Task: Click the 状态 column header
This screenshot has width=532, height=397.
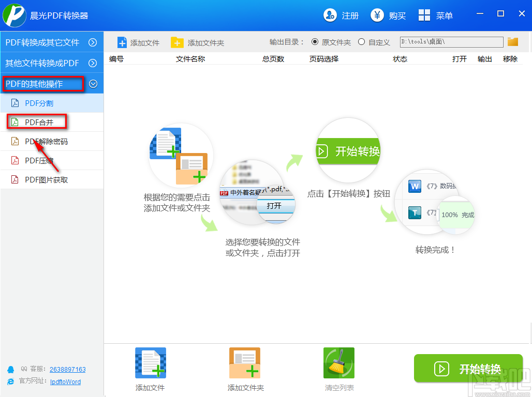Action: coord(400,59)
